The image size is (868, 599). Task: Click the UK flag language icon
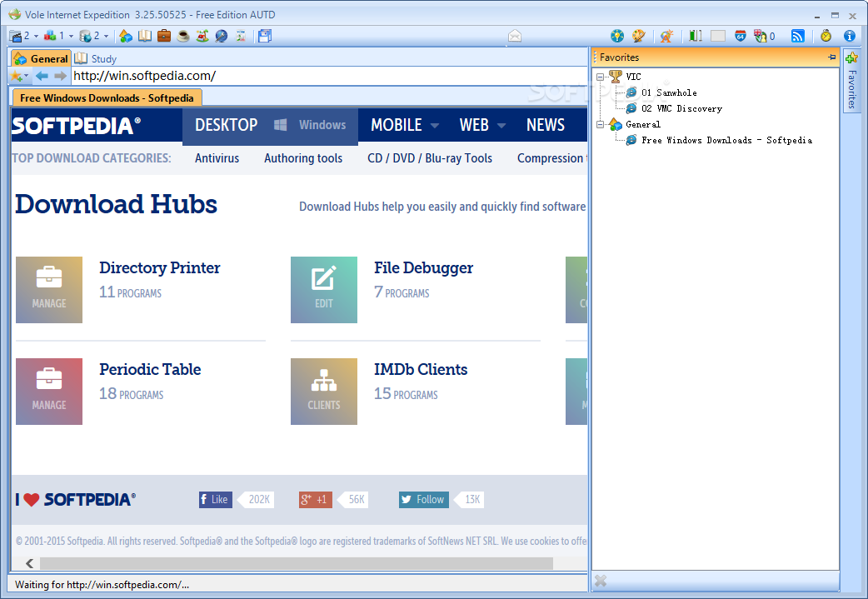click(760, 36)
